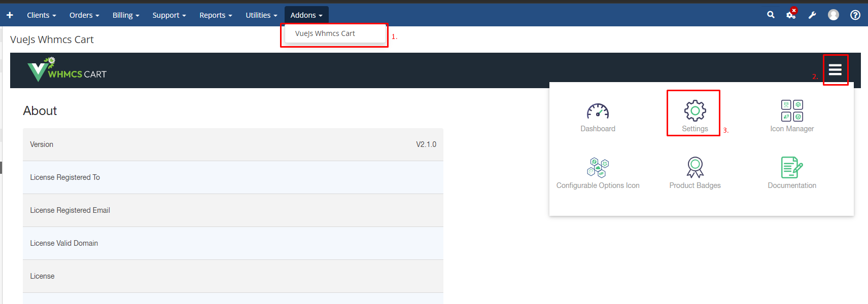Open the Settings gear icon

[695, 110]
